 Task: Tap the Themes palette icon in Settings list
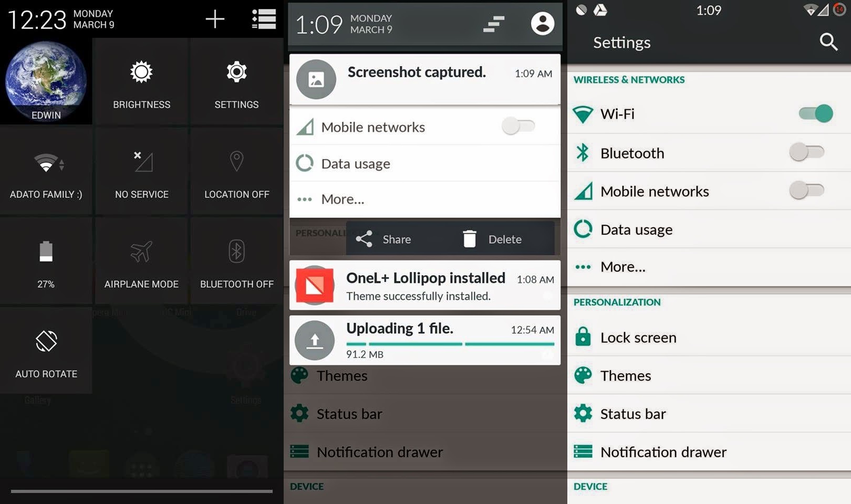(x=583, y=375)
